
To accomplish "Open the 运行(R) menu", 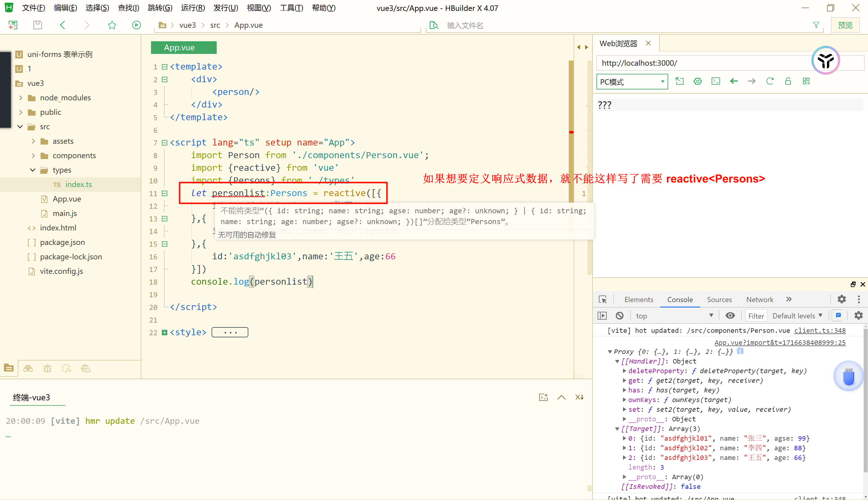I will [193, 8].
